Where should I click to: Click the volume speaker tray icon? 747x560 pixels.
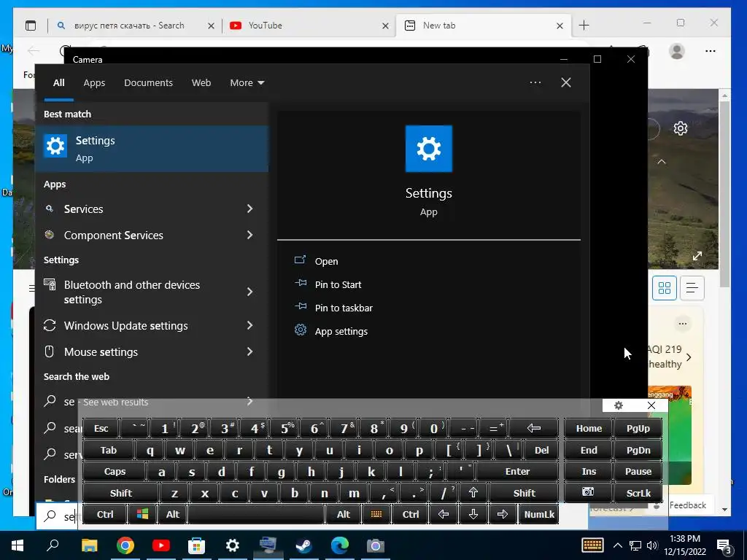(651, 545)
